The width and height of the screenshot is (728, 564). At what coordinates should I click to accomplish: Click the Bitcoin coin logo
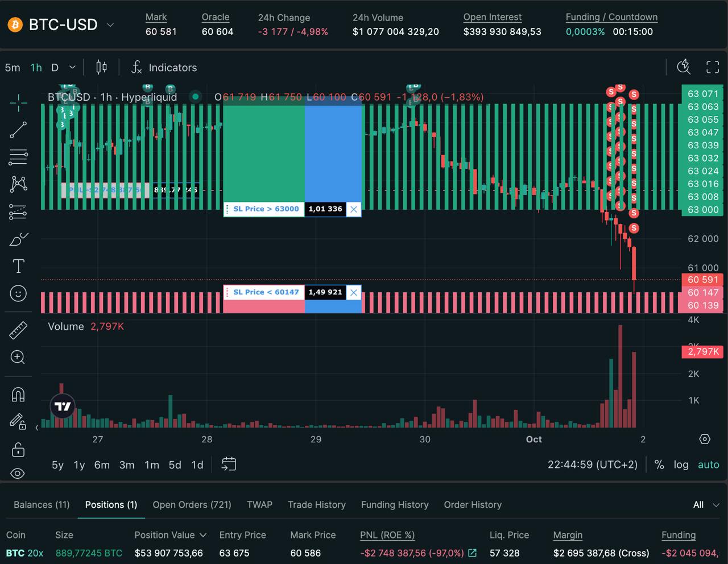(15, 24)
